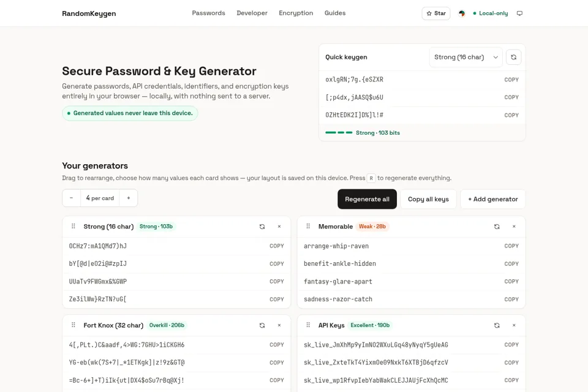Image resolution: width=588 pixels, height=392 pixels.
Task: Regenerate the Strong (16 char) card
Action: (262, 227)
